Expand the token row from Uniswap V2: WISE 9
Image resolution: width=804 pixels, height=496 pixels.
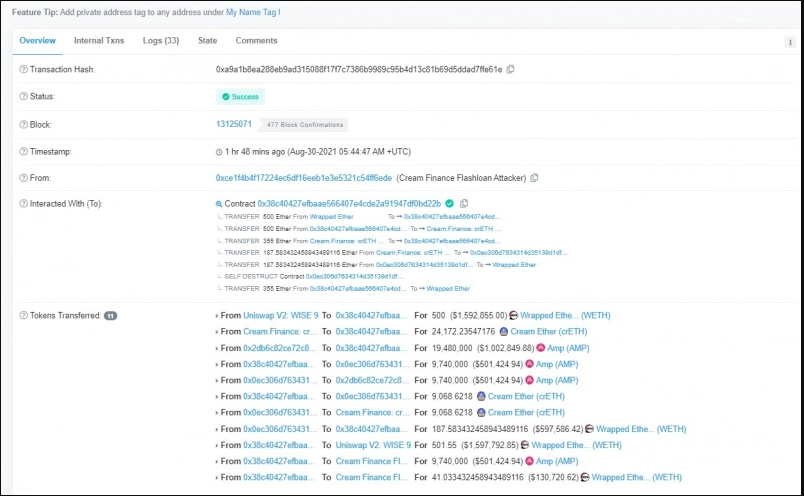tap(217, 316)
